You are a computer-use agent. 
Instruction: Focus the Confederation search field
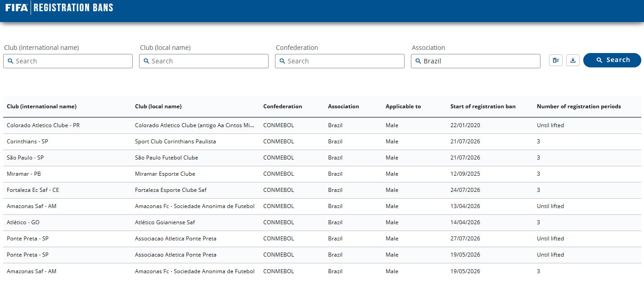(x=340, y=61)
